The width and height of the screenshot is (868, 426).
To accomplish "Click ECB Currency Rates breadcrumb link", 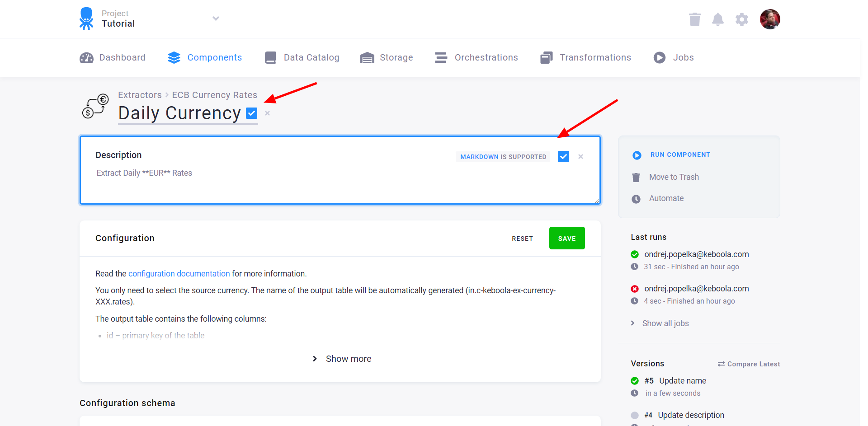I will click(x=214, y=95).
